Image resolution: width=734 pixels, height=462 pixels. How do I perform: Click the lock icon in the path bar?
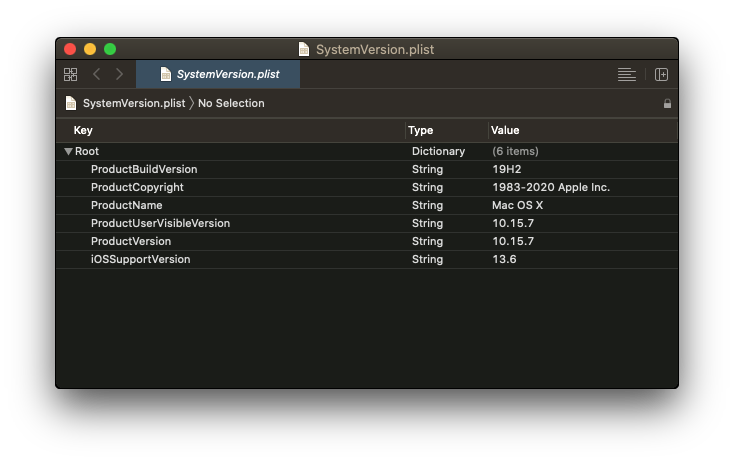click(667, 103)
